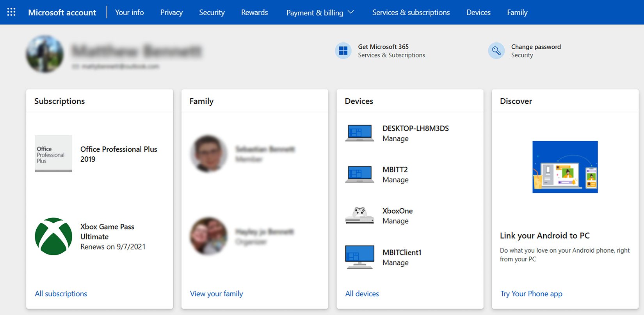Image resolution: width=644 pixels, height=315 pixels.
Task: Click the MBITClient1 device name
Action: coord(402,252)
